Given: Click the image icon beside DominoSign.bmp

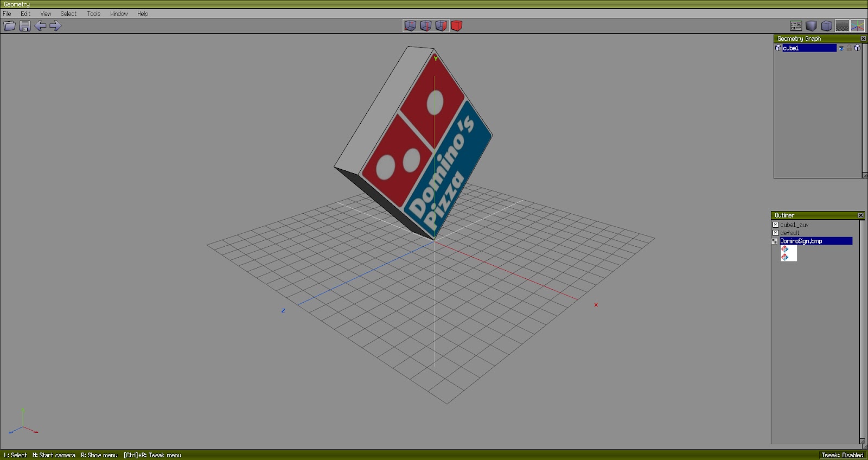Looking at the screenshot, I should point(775,241).
